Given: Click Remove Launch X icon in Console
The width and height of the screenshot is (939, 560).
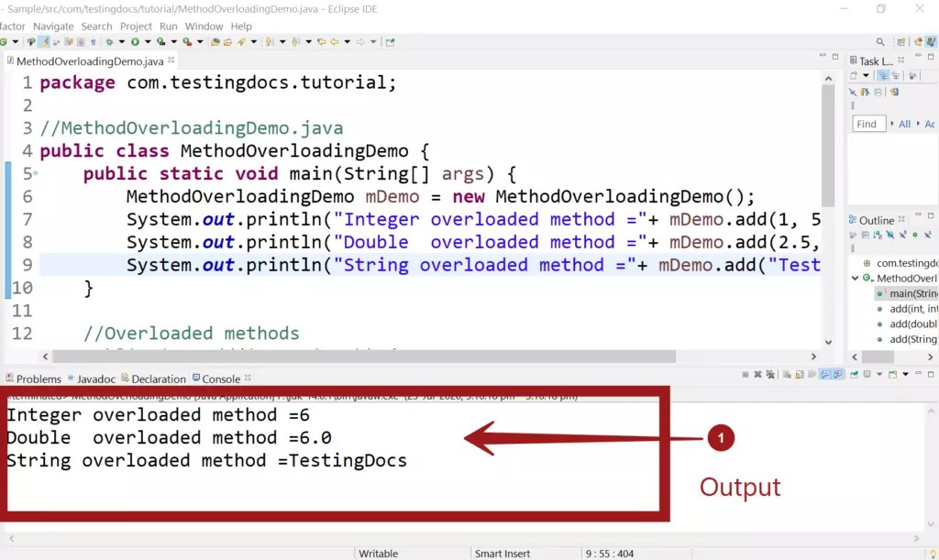Looking at the screenshot, I should coord(757,375).
